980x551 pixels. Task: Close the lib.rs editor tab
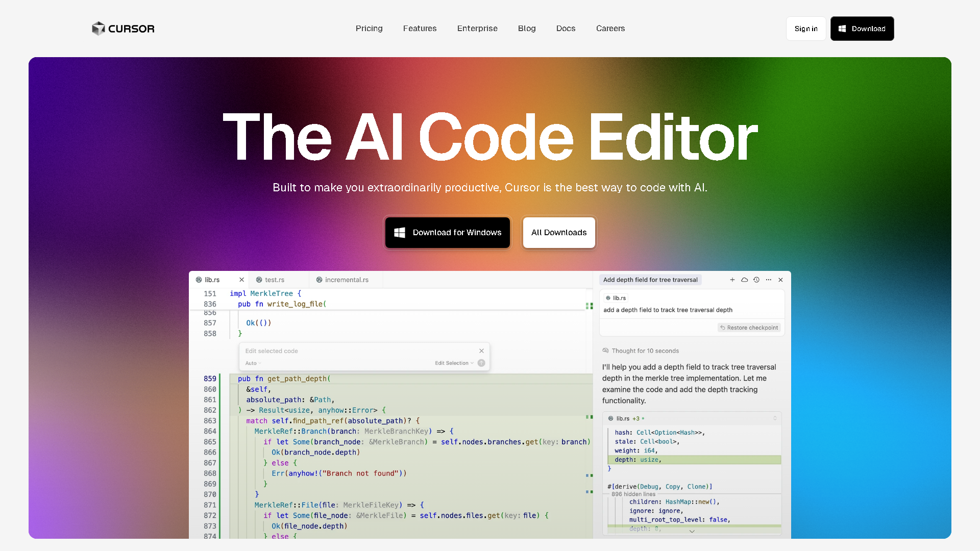pos(241,280)
